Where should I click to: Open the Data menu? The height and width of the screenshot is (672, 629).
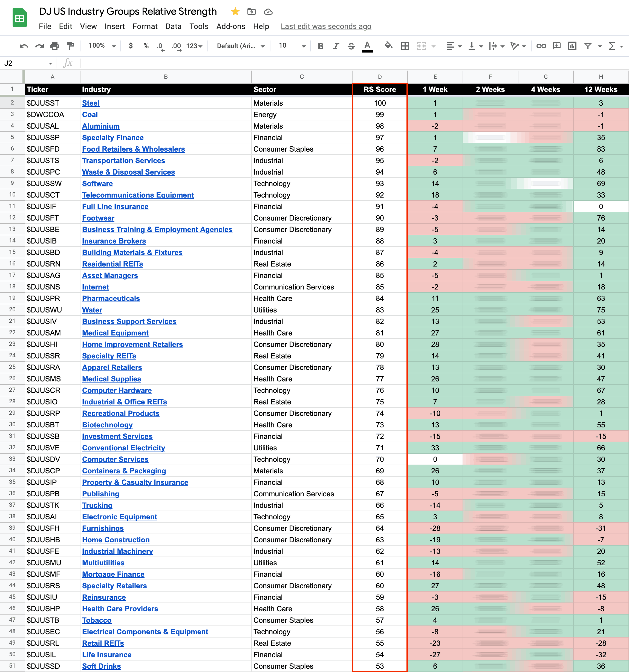click(174, 26)
